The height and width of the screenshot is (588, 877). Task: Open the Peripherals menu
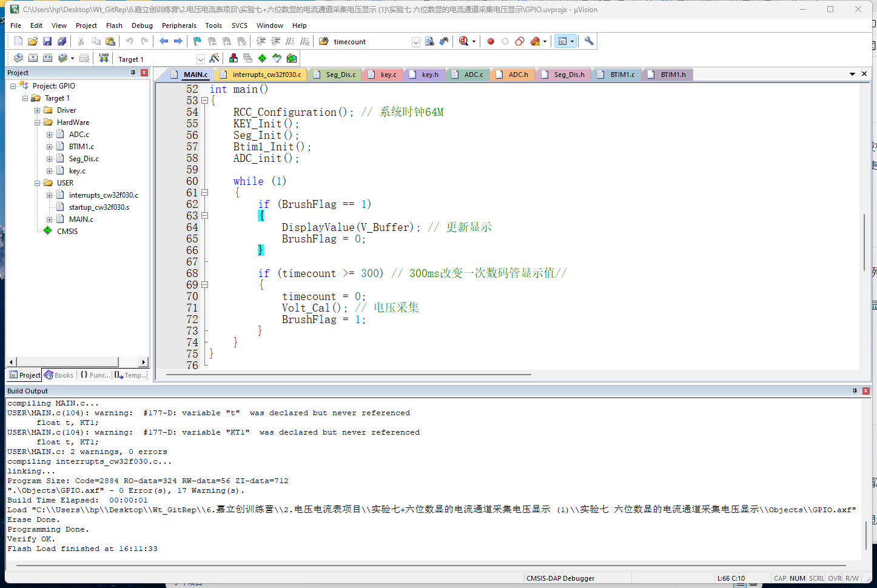(x=179, y=25)
